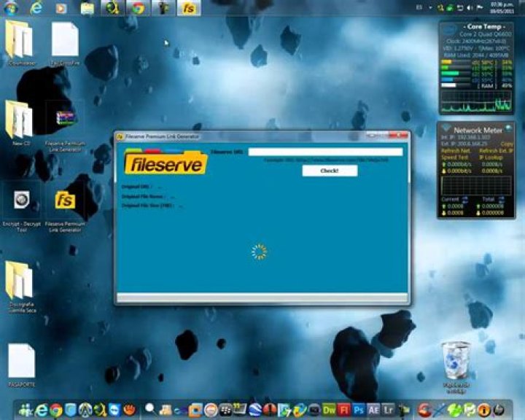The image size is (525, 420).
Task: Click the taskbar clock and date
Action: click(502, 8)
